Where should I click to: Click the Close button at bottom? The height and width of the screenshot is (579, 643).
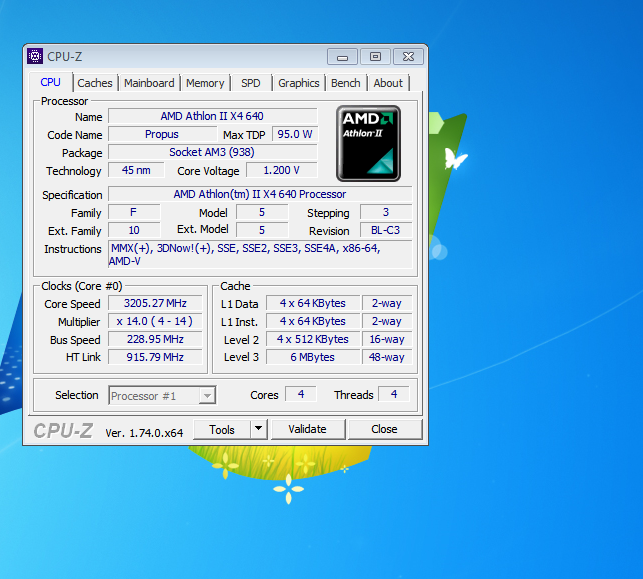pos(384,429)
